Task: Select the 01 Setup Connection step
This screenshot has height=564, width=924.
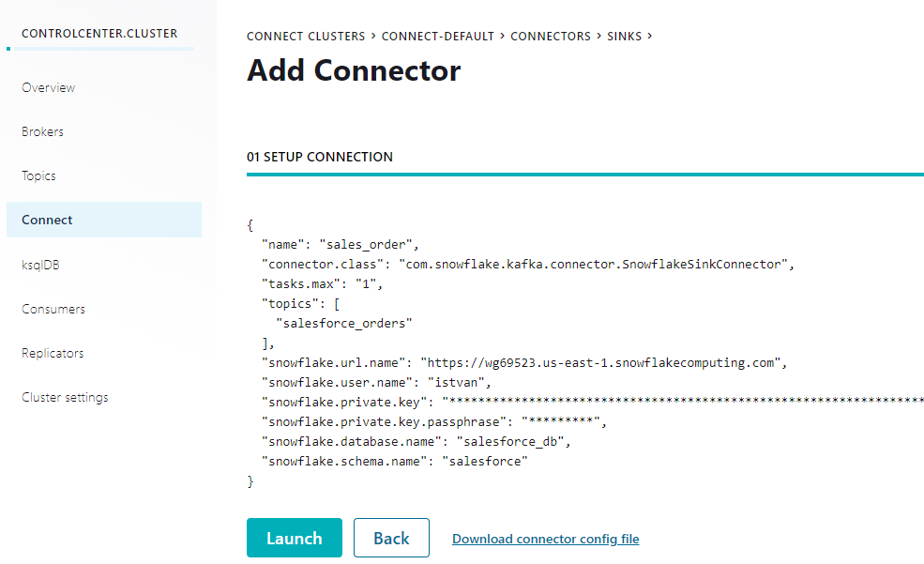Action: 320,157
